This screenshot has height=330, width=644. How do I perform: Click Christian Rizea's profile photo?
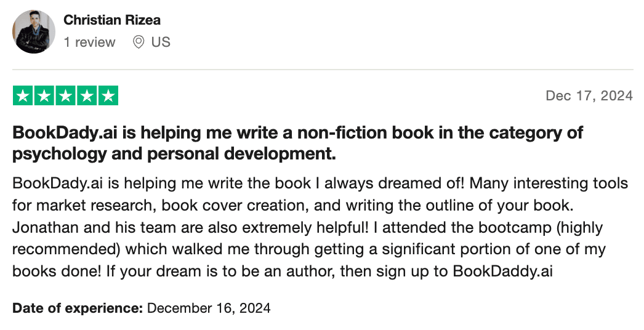[34, 31]
